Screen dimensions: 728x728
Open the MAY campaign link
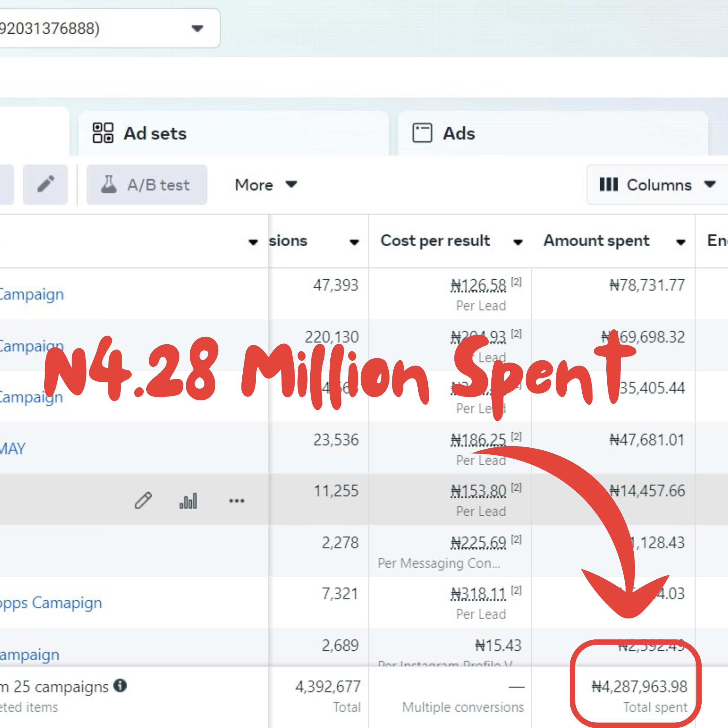click(12, 448)
